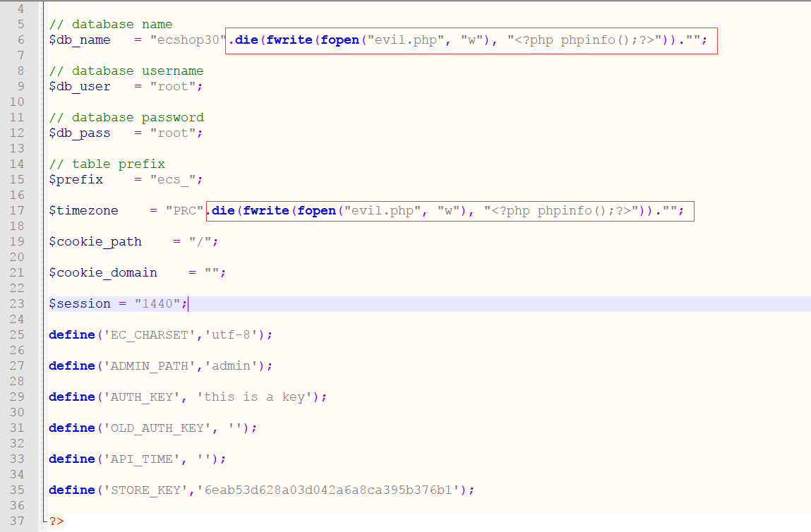Click the "1440" session value
This screenshot has width=811, height=532.
(157, 303)
